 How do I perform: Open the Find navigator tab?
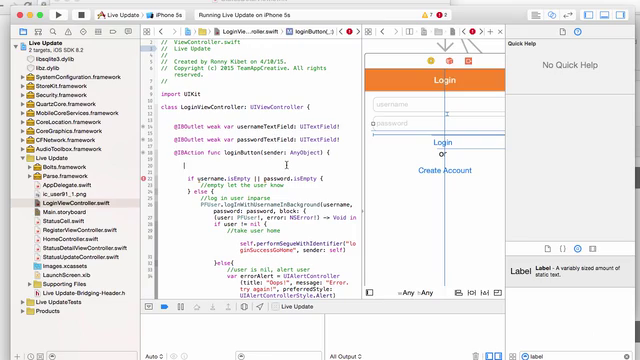point(53,31)
